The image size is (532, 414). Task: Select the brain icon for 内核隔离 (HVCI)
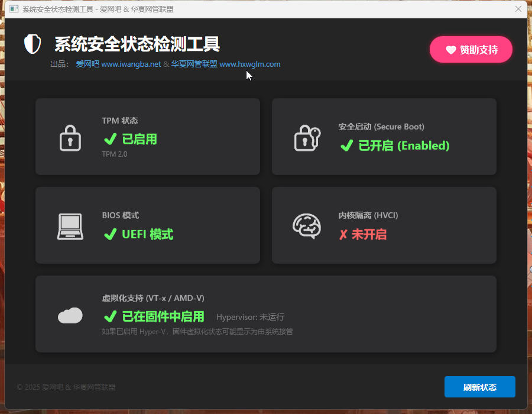[x=307, y=225]
